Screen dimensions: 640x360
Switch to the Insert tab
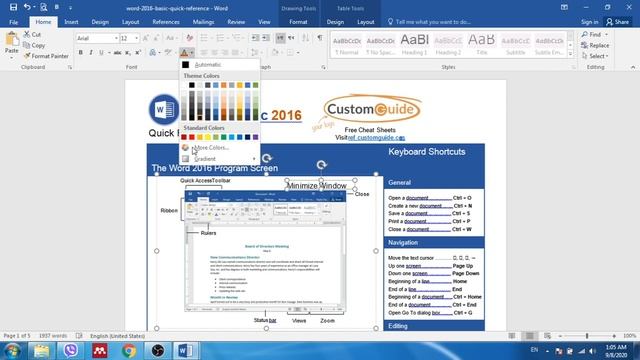(71, 22)
